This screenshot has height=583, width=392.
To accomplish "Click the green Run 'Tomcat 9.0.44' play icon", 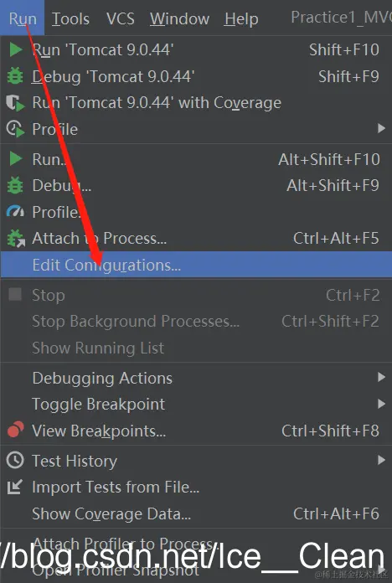I will 15,49.
